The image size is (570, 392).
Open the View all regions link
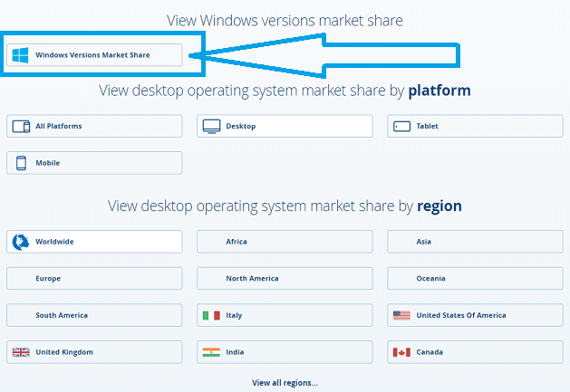(x=285, y=383)
